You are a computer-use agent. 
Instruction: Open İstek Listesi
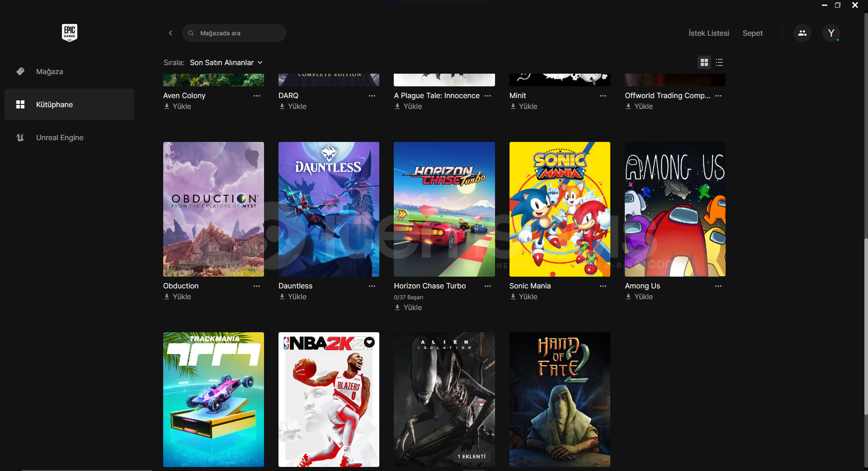coord(709,33)
